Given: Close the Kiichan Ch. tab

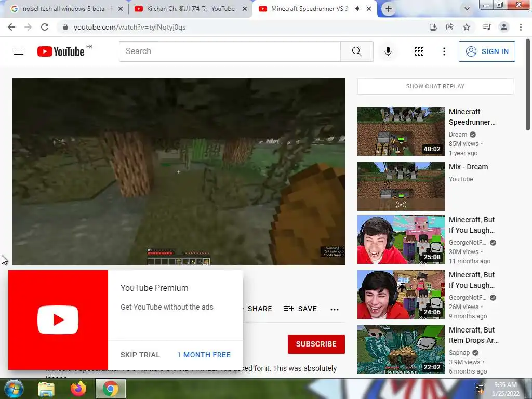Looking at the screenshot, I should (x=245, y=9).
